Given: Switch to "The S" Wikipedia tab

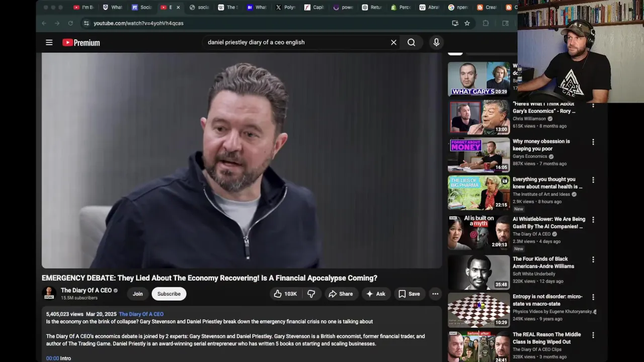Looking at the screenshot, I should pos(228,8).
